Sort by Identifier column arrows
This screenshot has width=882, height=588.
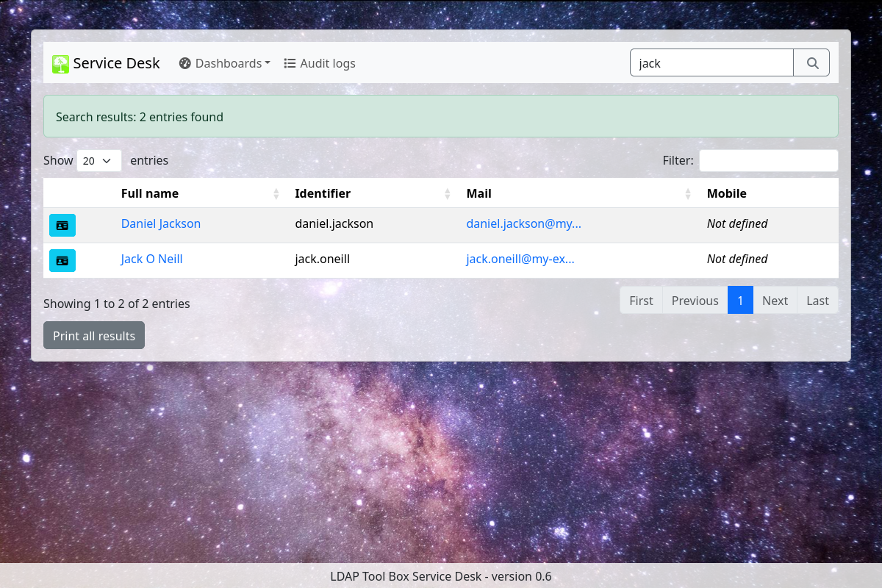coord(448,193)
